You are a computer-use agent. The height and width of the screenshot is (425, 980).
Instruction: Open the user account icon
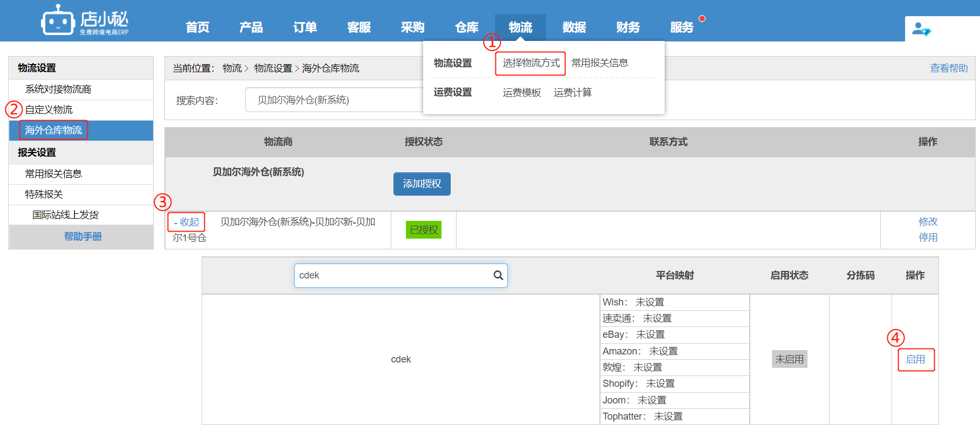(x=921, y=29)
